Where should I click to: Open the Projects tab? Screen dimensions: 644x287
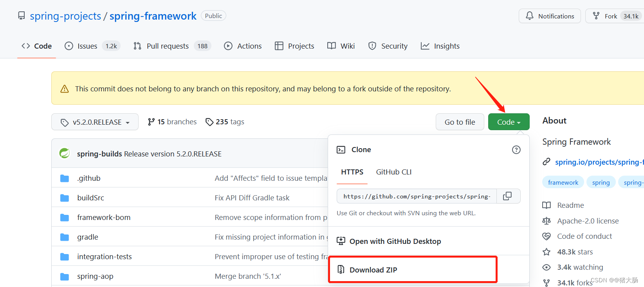pos(294,46)
